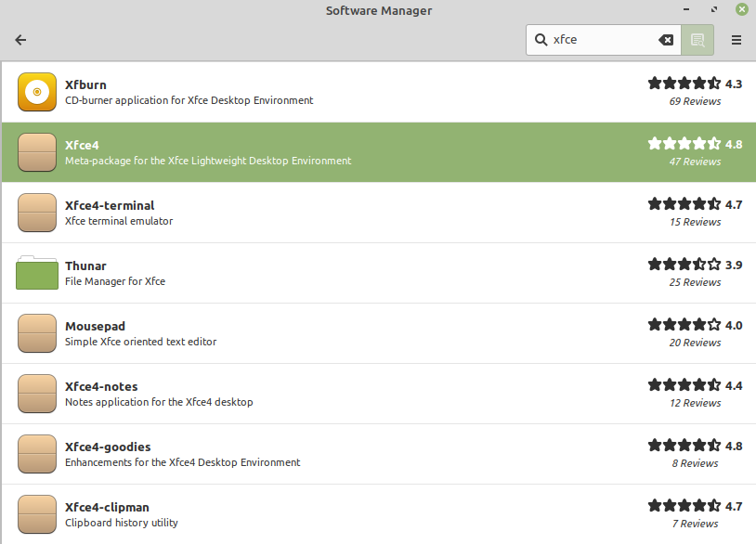
Task: Select the Xfce4-terminal title
Action: (x=110, y=205)
